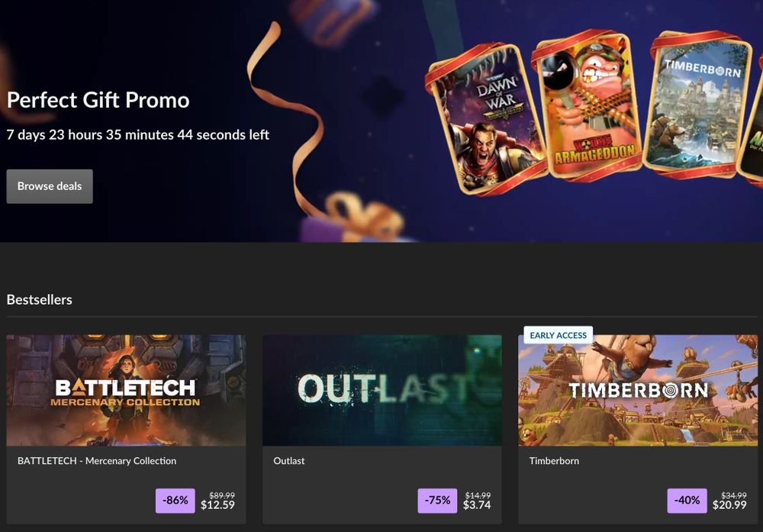The width and height of the screenshot is (763, 532).
Task: Select the Timberborn bestseller cover image
Action: pos(638,390)
